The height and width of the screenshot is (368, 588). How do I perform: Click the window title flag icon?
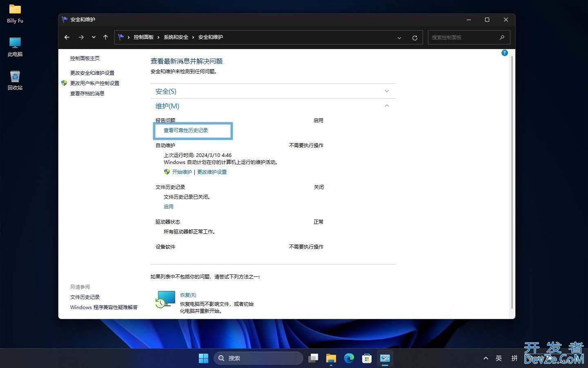tap(65, 19)
